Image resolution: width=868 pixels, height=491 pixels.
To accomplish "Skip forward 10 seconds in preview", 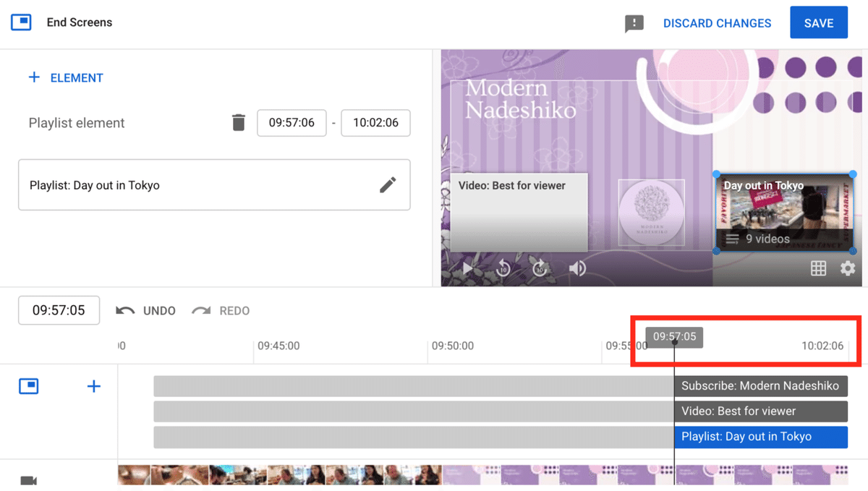I will (x=540, y=268).
